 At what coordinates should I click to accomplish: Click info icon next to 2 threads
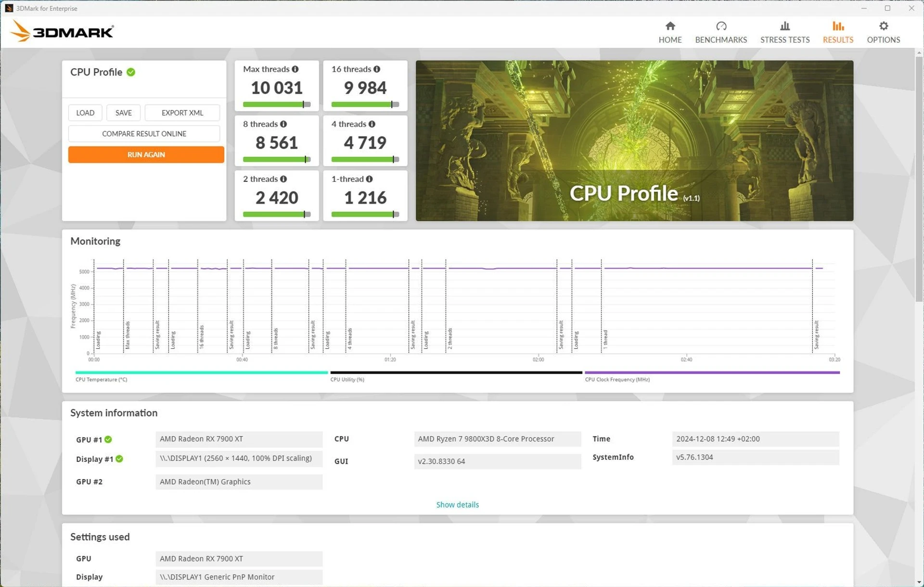[x=283, y=179]
